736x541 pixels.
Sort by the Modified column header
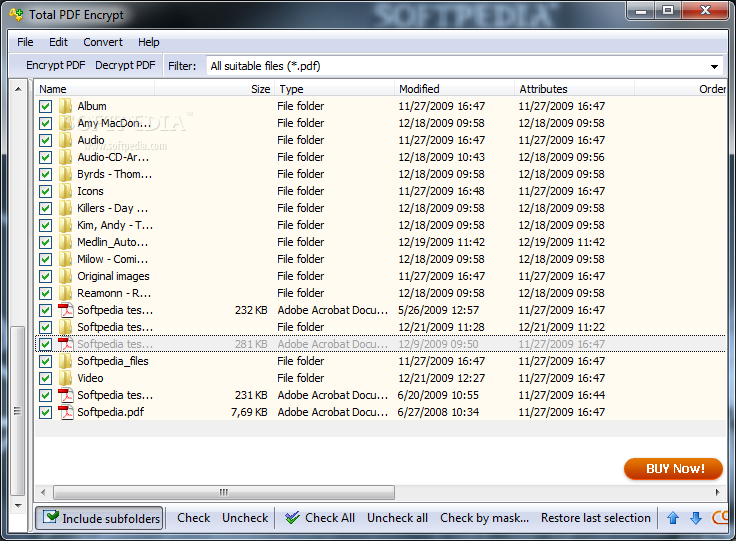point(454,89)
